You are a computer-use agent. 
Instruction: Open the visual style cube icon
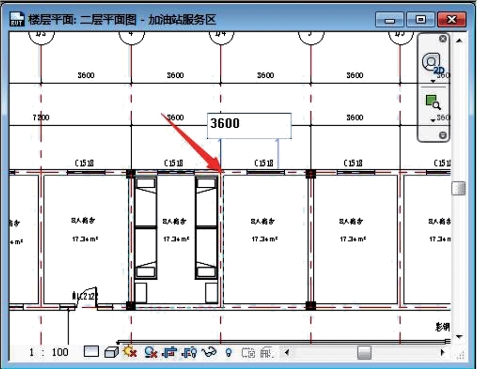click(111, 352)
